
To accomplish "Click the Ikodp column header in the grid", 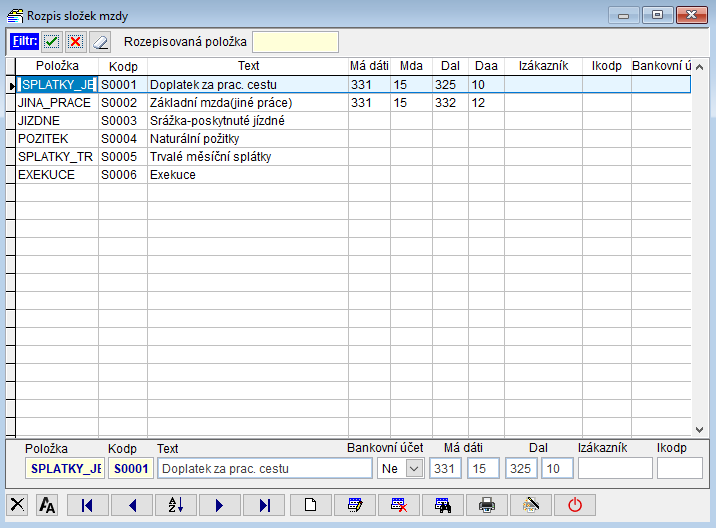I will (607, 66).
